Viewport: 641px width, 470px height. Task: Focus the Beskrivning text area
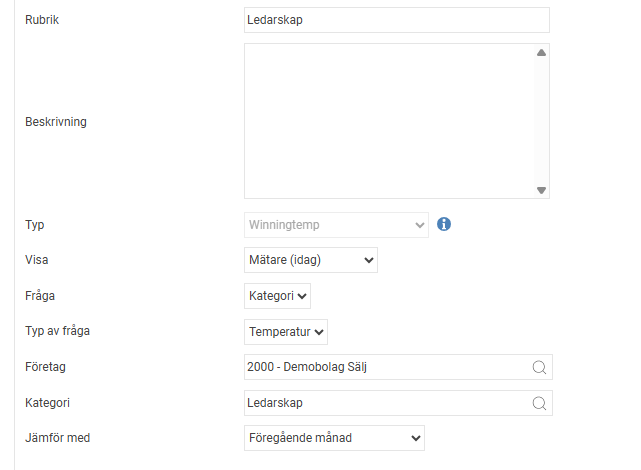click(x=388, y=121)
